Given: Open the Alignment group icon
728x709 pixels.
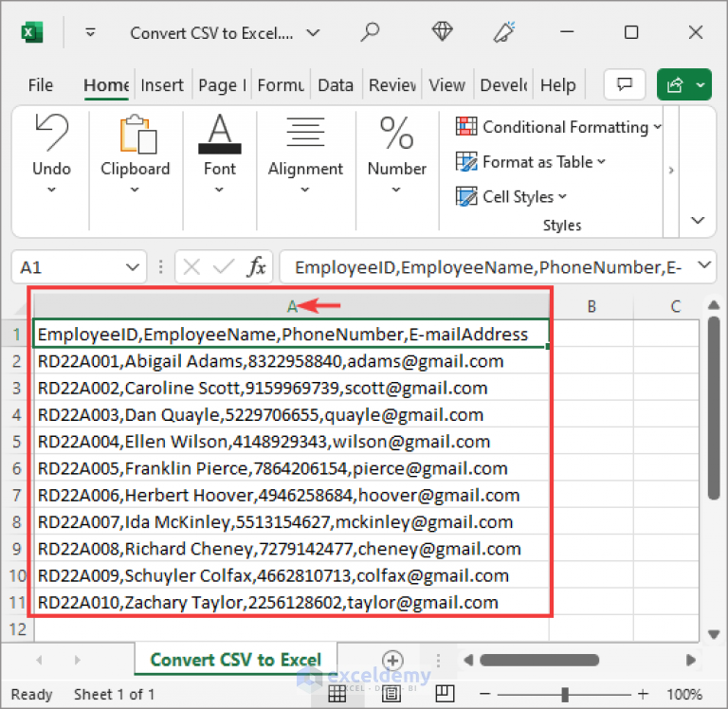Looking at the screenshot, I should pos(305,133).
